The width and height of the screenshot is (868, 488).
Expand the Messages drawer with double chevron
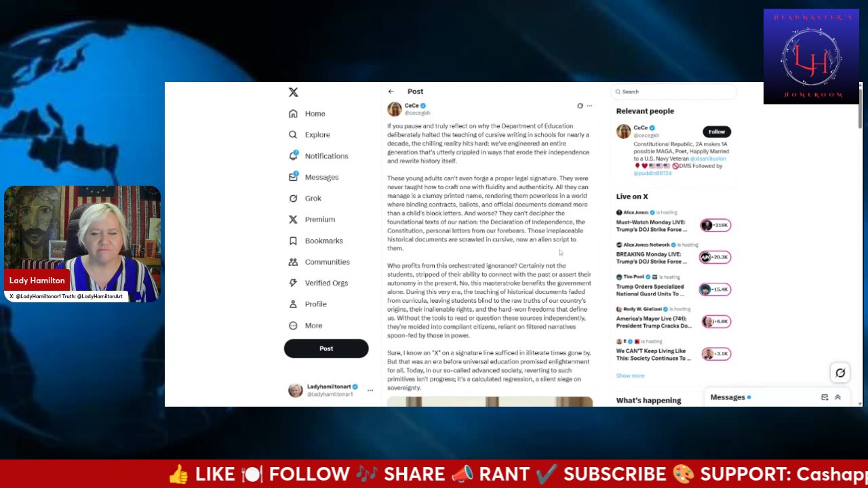[x=837, y=397]
